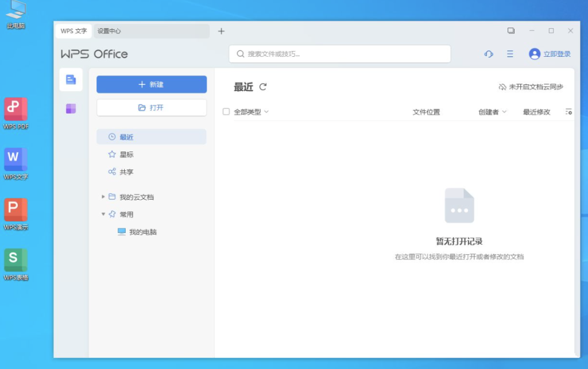This screenshot has height=369, width=588.
Task: Click the WPS Office logo
Action: click(x=94, y=54)
